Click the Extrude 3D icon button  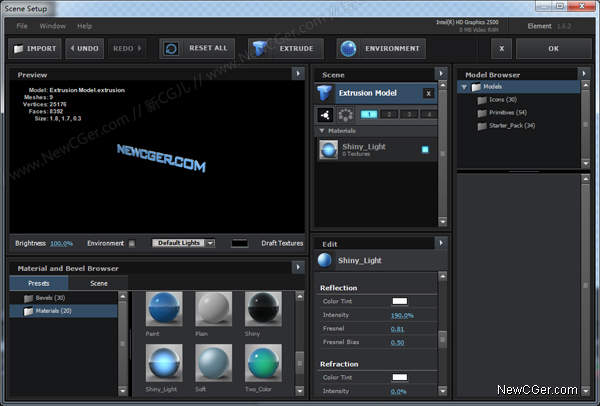260,49
